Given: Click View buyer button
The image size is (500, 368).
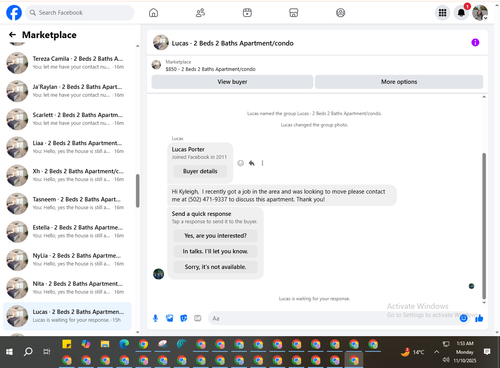Looking at the screenshot, I should pyautogui.click(x=232, y=82).
